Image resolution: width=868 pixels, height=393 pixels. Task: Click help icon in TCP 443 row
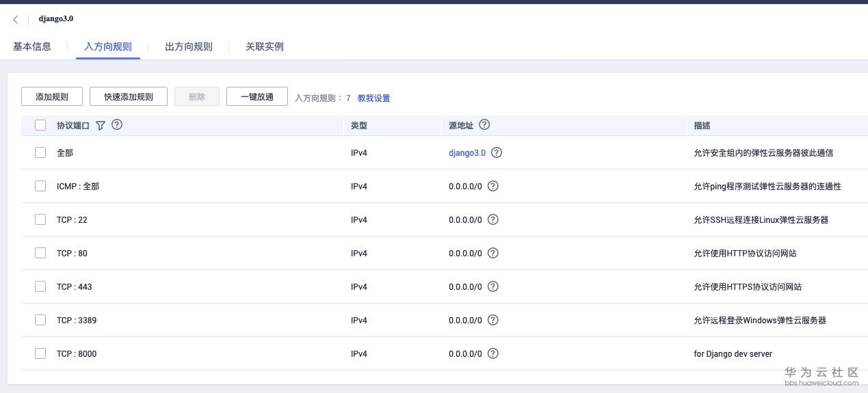point(493,286)
